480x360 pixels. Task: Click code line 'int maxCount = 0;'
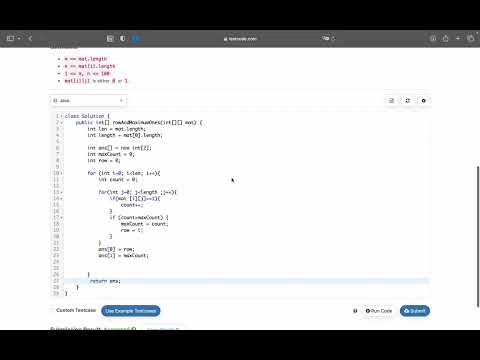pos(111,154)
